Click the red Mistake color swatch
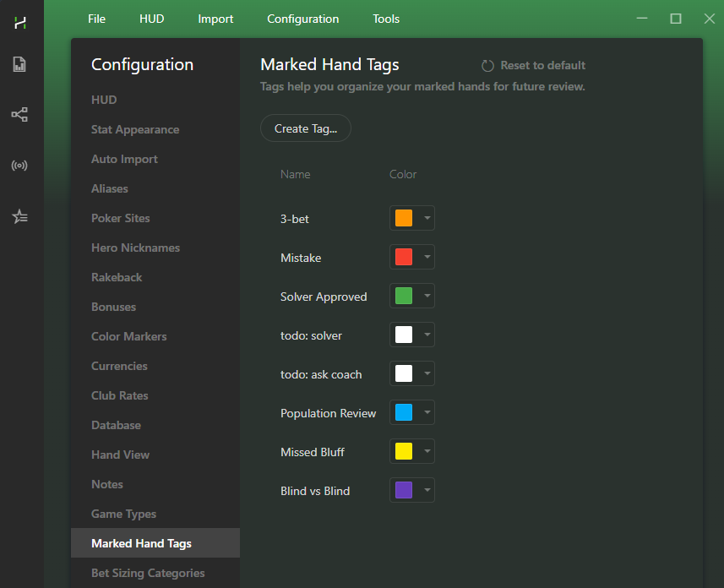The image size is (724, 588). point(404,257)
